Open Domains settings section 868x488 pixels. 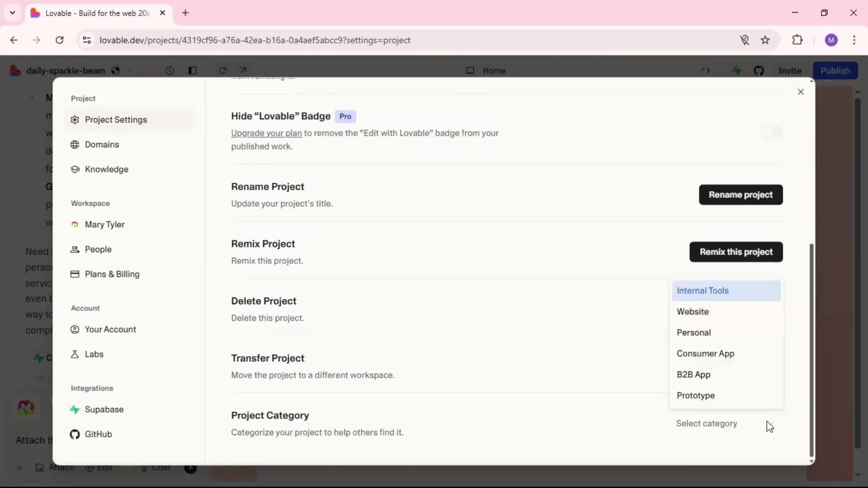(102, 145)
